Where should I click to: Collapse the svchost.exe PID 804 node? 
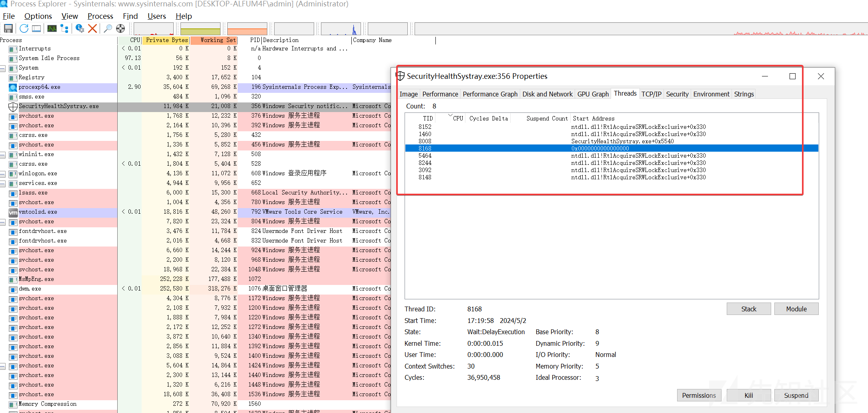point(2,222)
